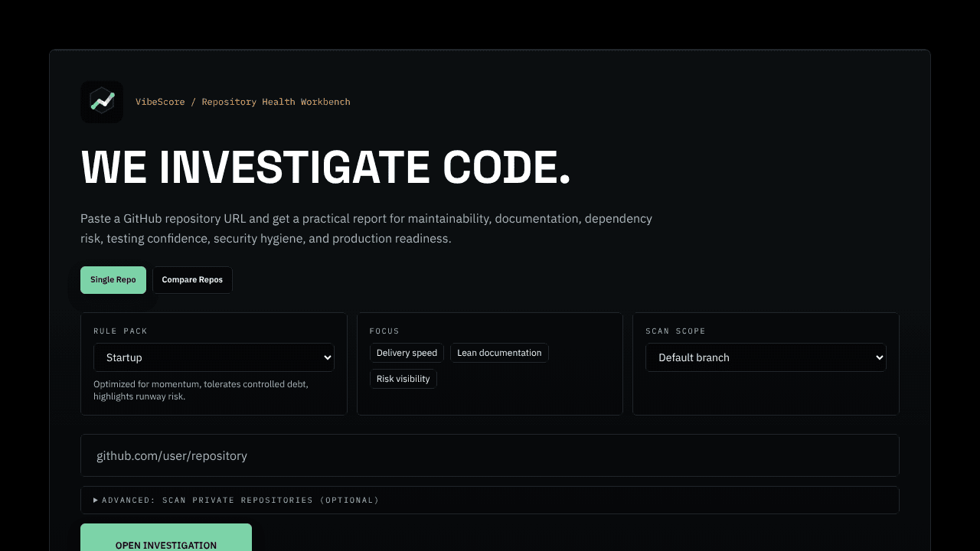Click the FOCUS label
Image resolution: width=980 pixels, height=551 pixels.
384,331
